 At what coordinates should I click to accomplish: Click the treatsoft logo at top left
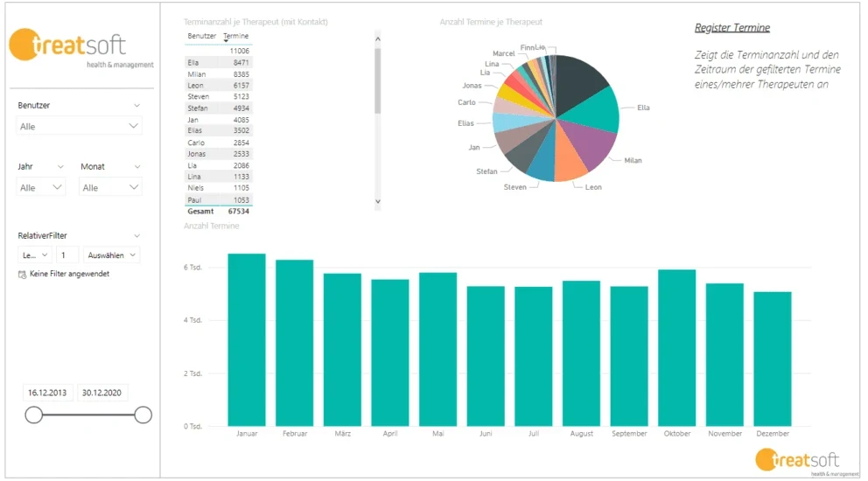point(80,47)
